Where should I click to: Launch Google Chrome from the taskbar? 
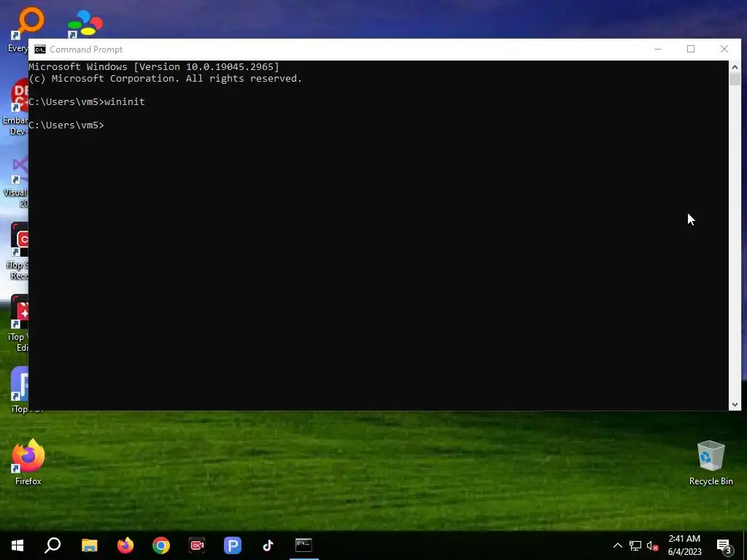tap(161, 545)
